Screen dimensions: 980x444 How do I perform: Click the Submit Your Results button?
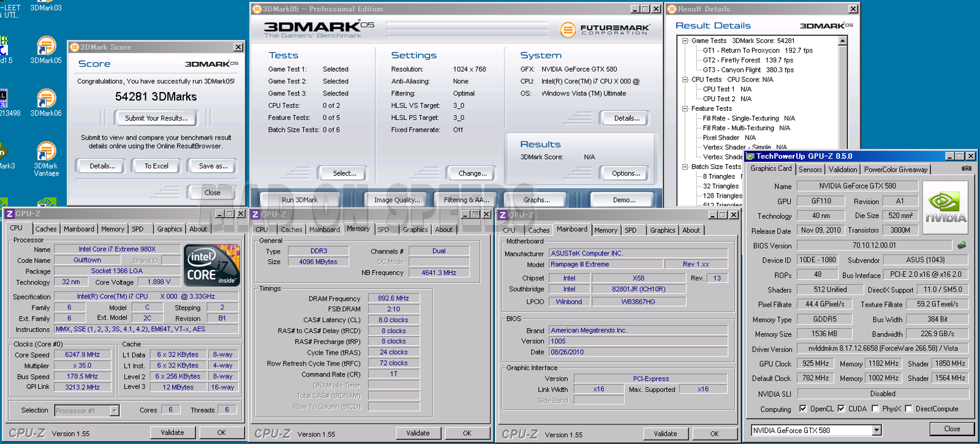156,118
